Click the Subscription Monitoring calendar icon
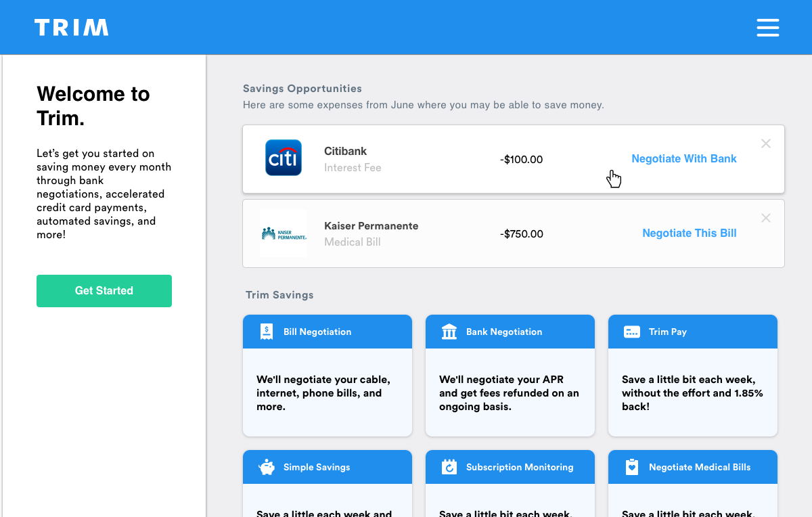Screen dimensions: 812x517 [x=449, y=467]
